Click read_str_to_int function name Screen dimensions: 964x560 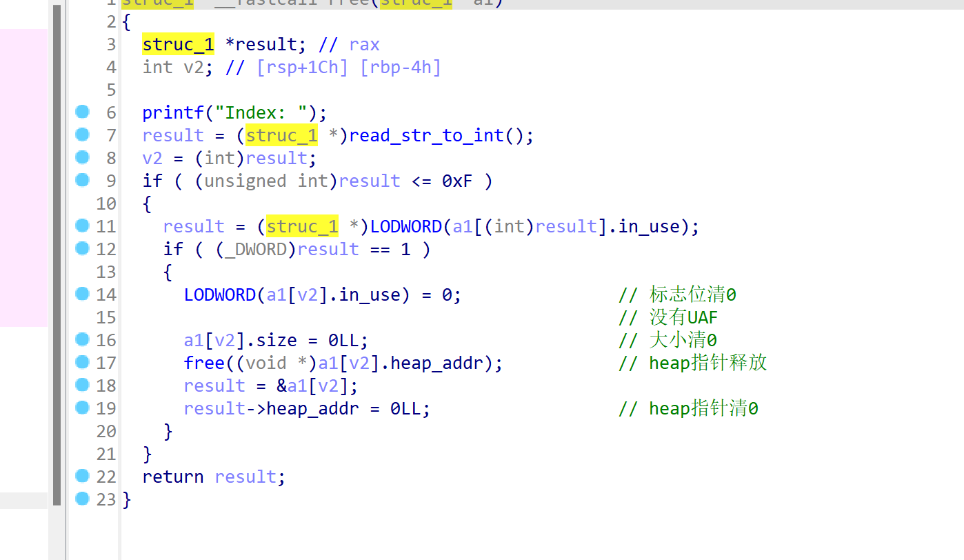[427, 135]
